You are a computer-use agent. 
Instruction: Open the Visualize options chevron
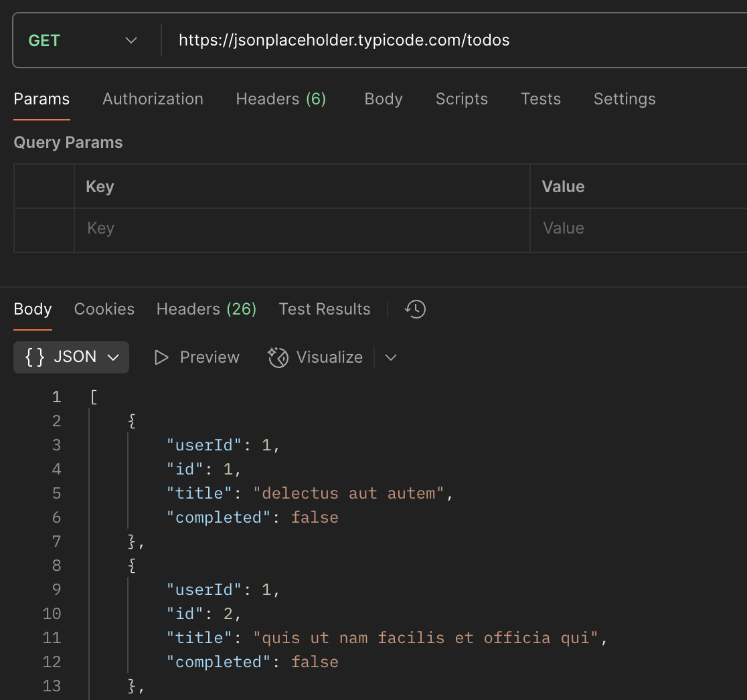click(391, 357)
